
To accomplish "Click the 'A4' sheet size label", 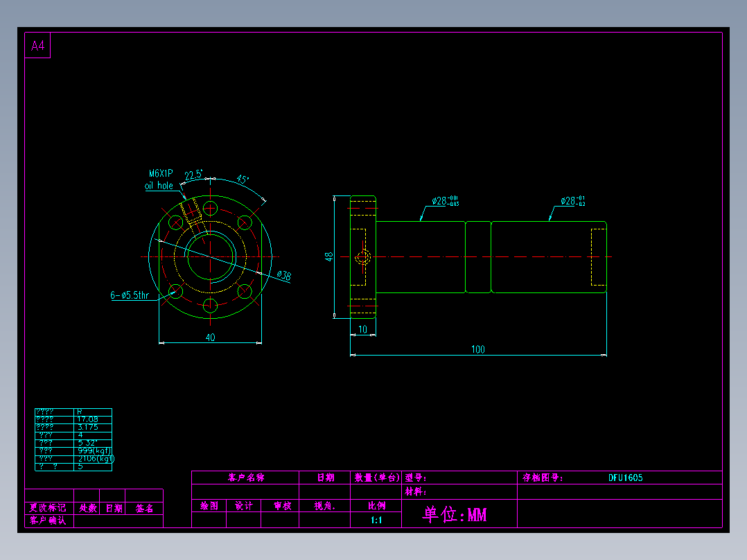I will click(x=37, y=46).
